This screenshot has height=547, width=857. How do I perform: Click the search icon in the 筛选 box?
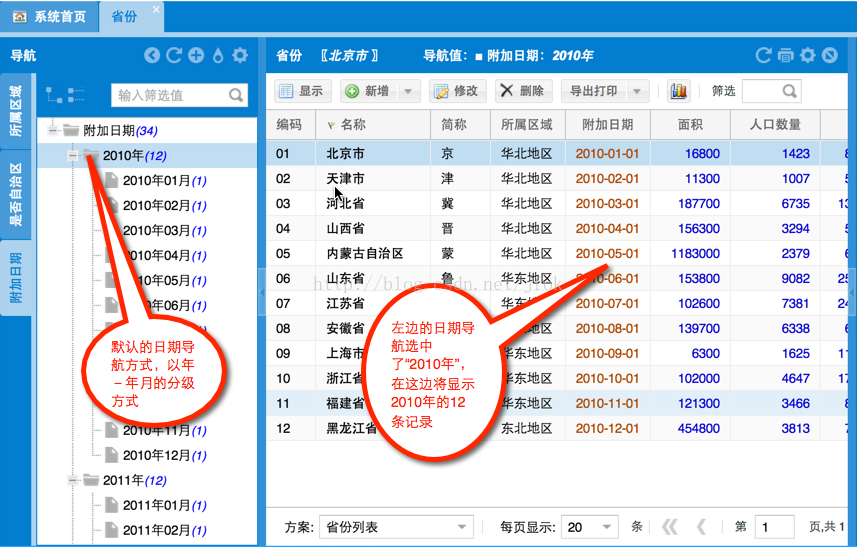tap(789, 91)
